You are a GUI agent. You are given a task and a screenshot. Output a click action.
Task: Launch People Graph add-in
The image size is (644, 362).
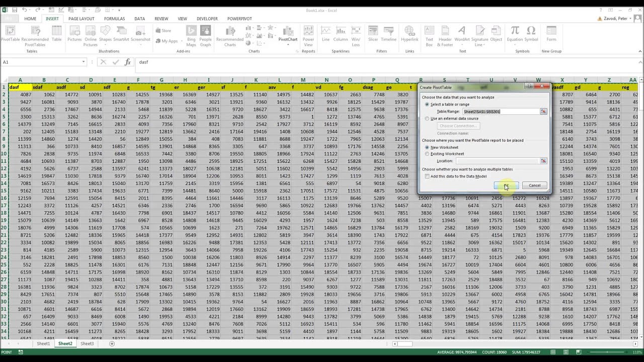point(205,35)
